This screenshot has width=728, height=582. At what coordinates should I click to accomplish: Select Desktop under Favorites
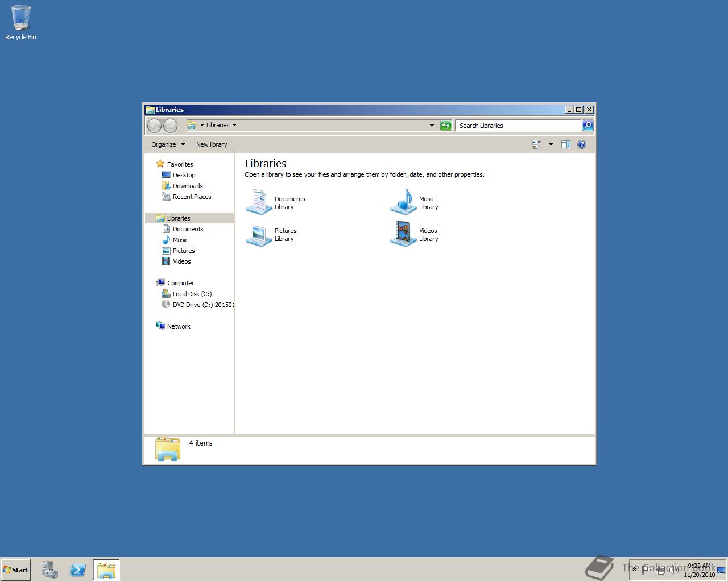coord(184,175)
